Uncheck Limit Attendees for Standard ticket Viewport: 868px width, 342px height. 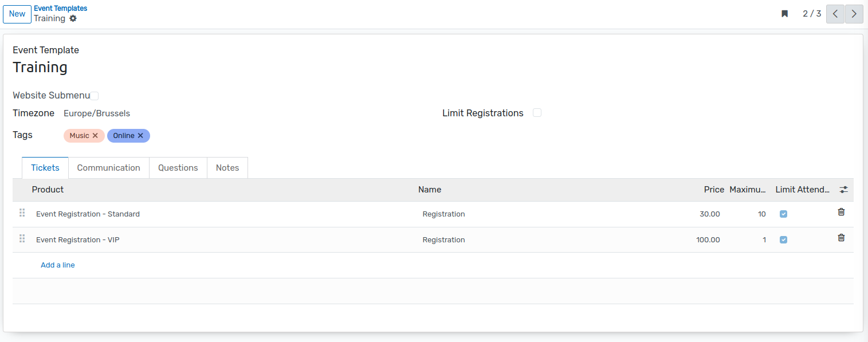783,214
